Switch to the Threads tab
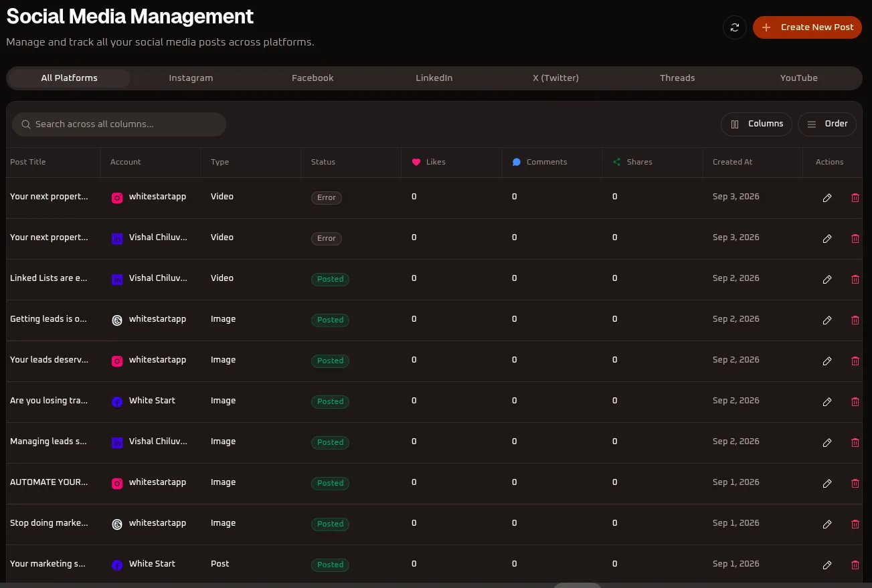The height and width of the screenshot is (588, 872). [x=677, y=78]
